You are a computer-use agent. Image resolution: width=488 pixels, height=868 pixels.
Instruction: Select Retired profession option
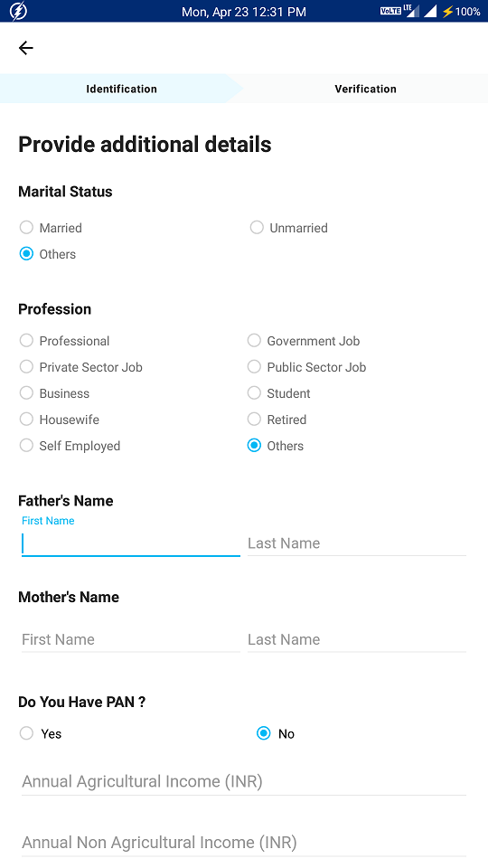[x=277, y=420]
